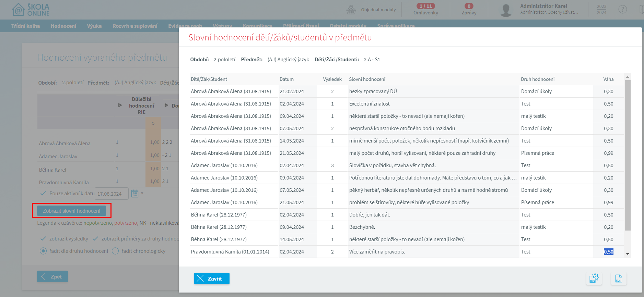Click the Zpět back button

pos(52,276)
